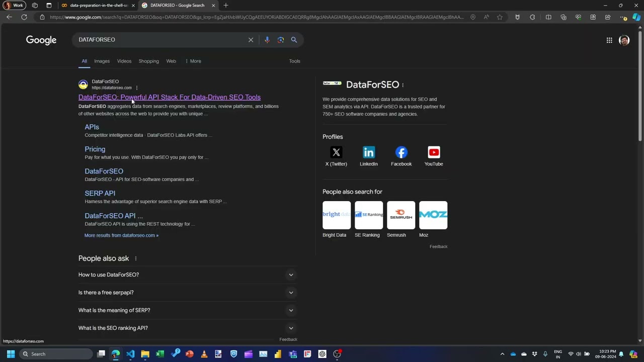Screen dimensions: 644x362
Task: Switch to the data-preparation-in-the-shell browser tab
Action: [x=98, y=5]
